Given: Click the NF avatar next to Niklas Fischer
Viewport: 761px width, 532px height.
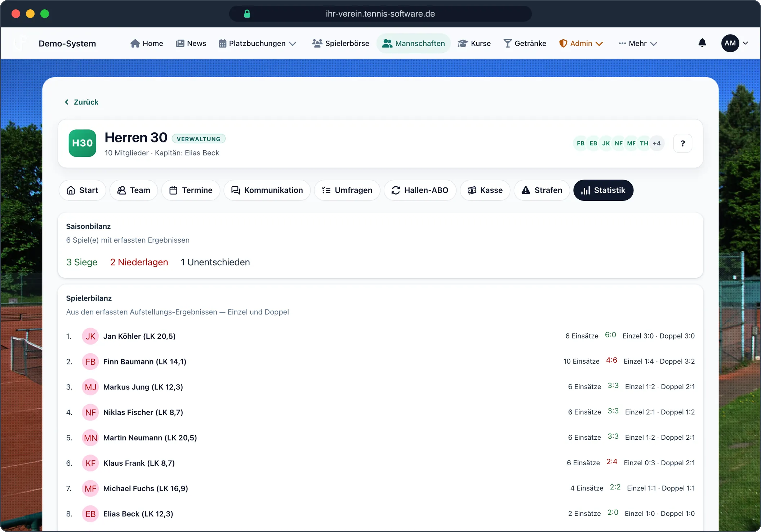Looking at the screenshot, I should click(90, 412).
